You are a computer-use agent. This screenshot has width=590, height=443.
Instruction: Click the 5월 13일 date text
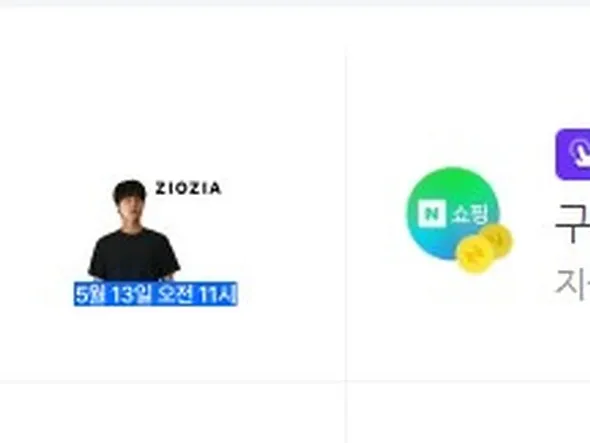(113, 294)
